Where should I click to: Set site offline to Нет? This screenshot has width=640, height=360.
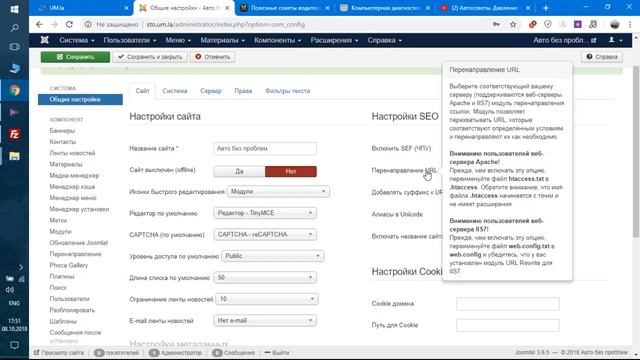pos(291,171)
